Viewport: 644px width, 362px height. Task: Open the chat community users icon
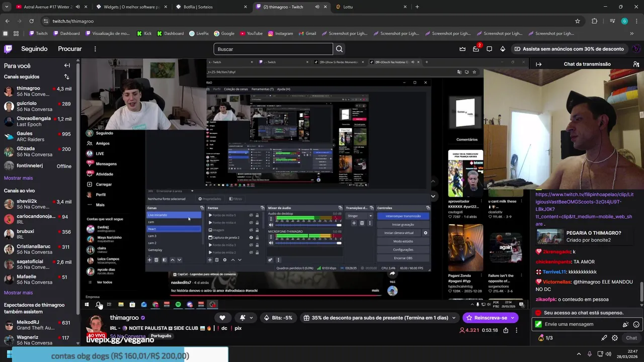pos(636,64)
